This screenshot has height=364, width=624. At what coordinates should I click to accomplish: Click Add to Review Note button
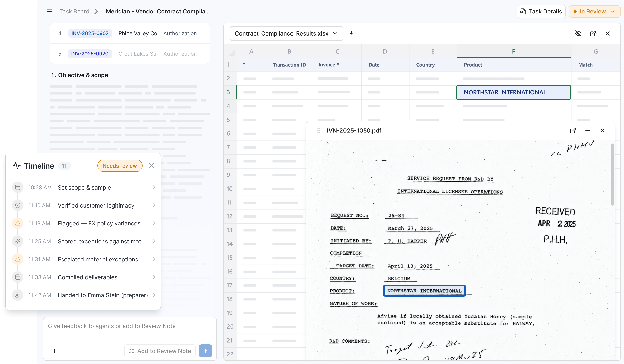(160, 351)
